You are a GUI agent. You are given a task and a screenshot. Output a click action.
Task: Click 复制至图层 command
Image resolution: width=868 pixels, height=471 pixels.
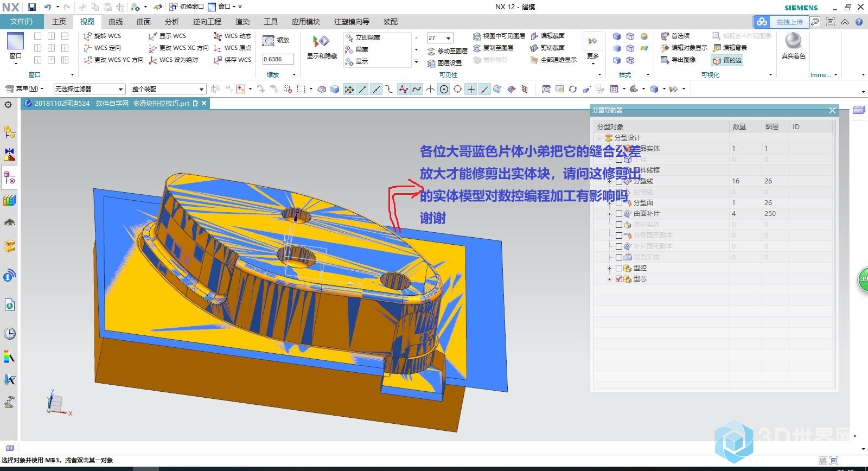(x=493, y=48)
